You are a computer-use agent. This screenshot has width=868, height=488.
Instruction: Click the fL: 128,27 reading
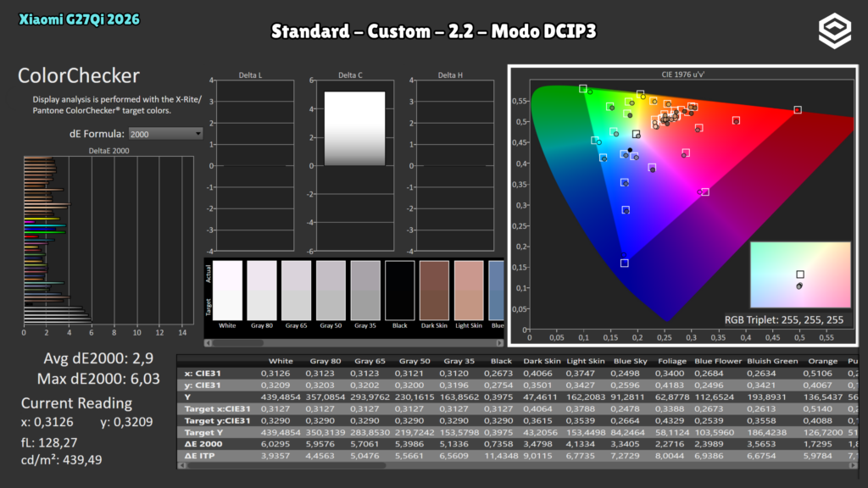pos(49,442)
